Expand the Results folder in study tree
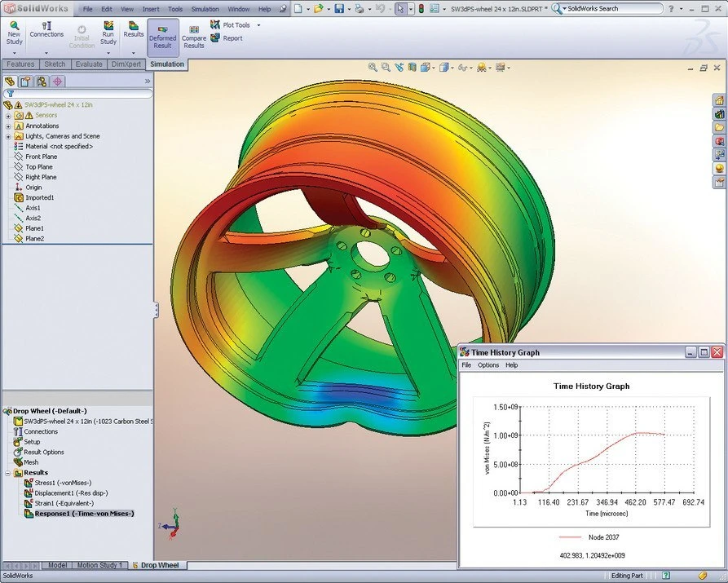Image resolution: width=728 pixels, height=583 pixels. coord(7,473)
